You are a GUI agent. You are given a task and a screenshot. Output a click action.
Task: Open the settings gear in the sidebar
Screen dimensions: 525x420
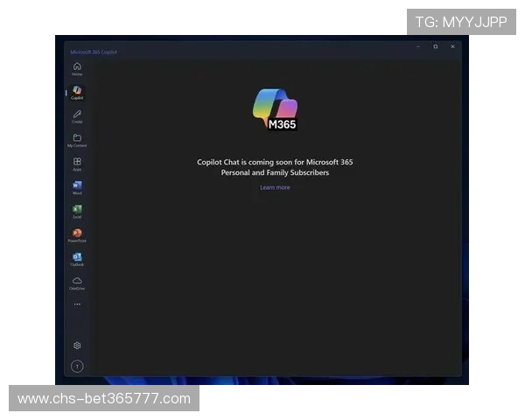(x=77, y=346)
